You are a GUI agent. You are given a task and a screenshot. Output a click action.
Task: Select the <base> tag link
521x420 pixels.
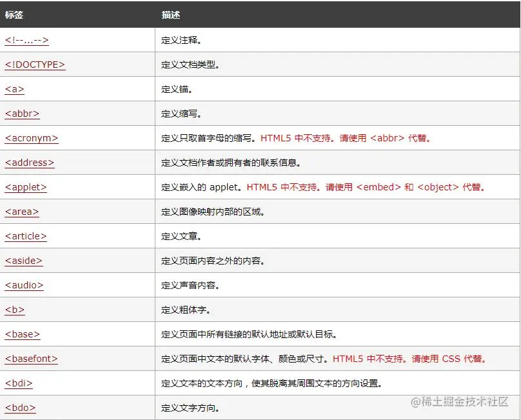click(21, 334)
